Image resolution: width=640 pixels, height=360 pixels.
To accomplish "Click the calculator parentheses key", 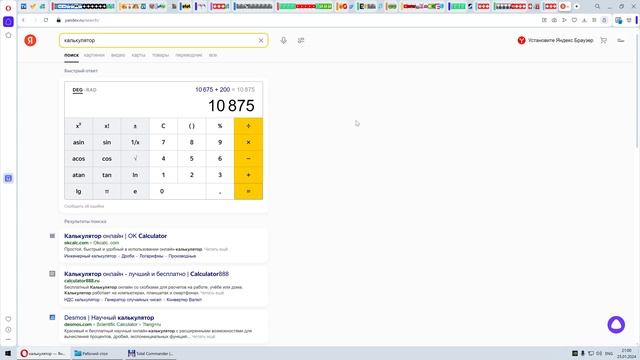I will 191,126.
